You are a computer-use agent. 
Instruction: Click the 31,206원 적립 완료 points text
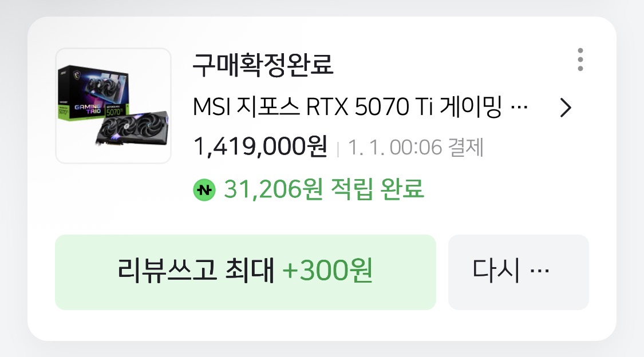[323, 189]
